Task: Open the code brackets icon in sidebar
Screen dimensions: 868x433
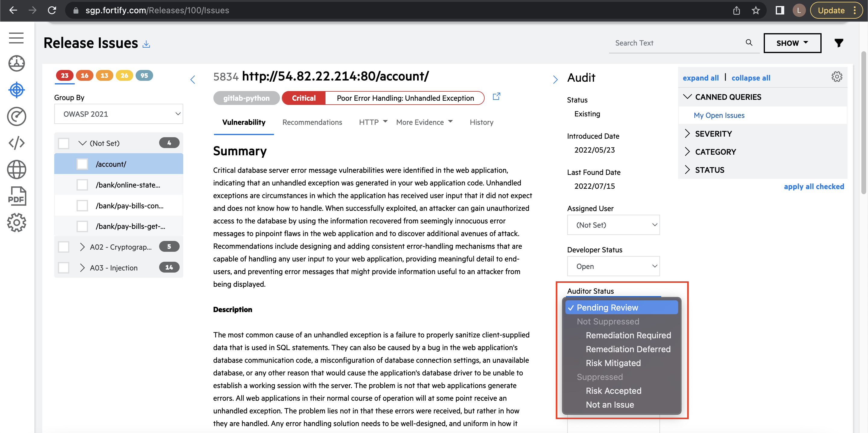Action: coord(16,143)
